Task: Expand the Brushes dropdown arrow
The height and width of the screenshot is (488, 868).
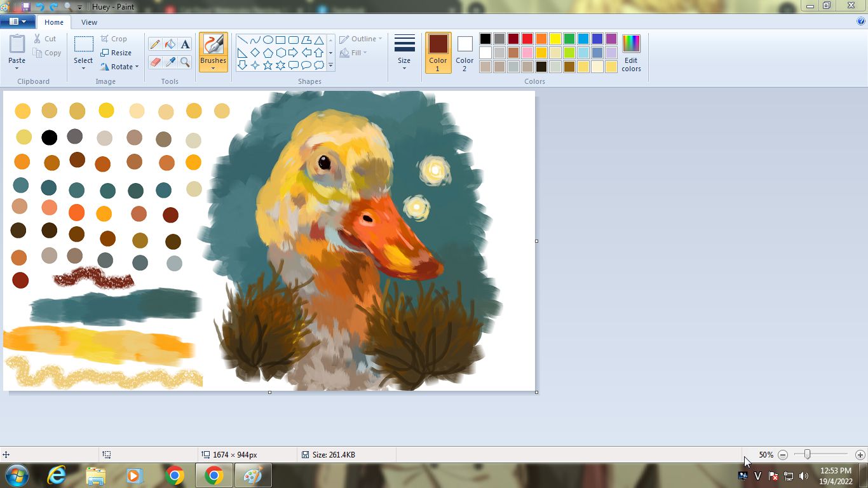Action: pyautogui.click(x=213, y=68)
